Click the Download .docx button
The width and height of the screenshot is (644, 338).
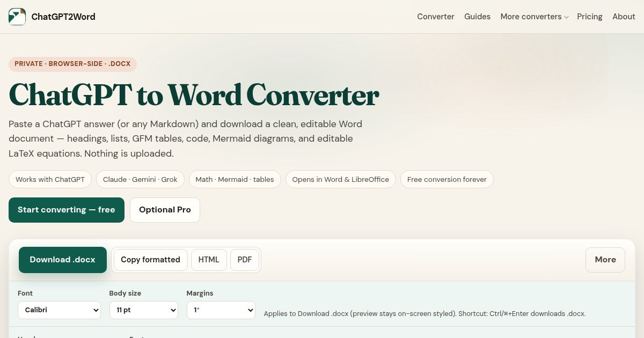(x=63, y=260)
